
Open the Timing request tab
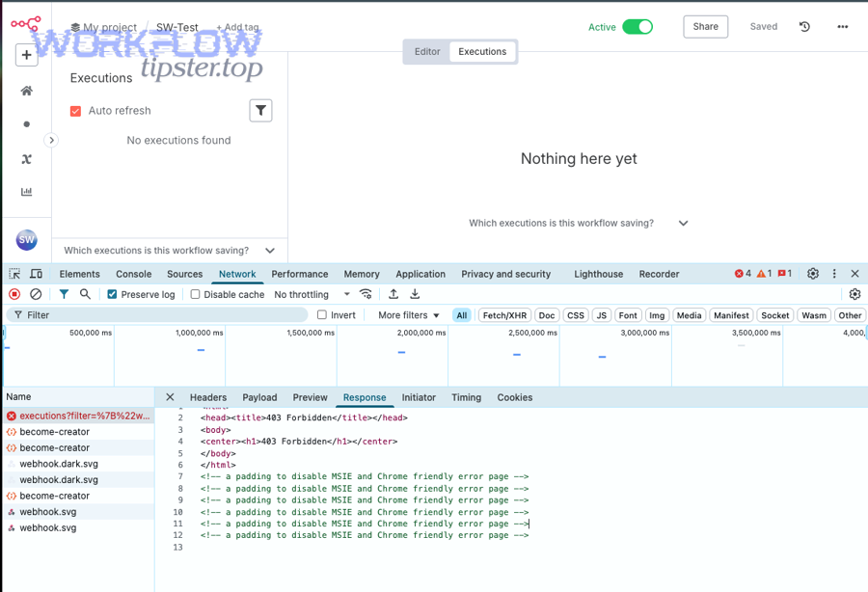(x=466, y=397)
